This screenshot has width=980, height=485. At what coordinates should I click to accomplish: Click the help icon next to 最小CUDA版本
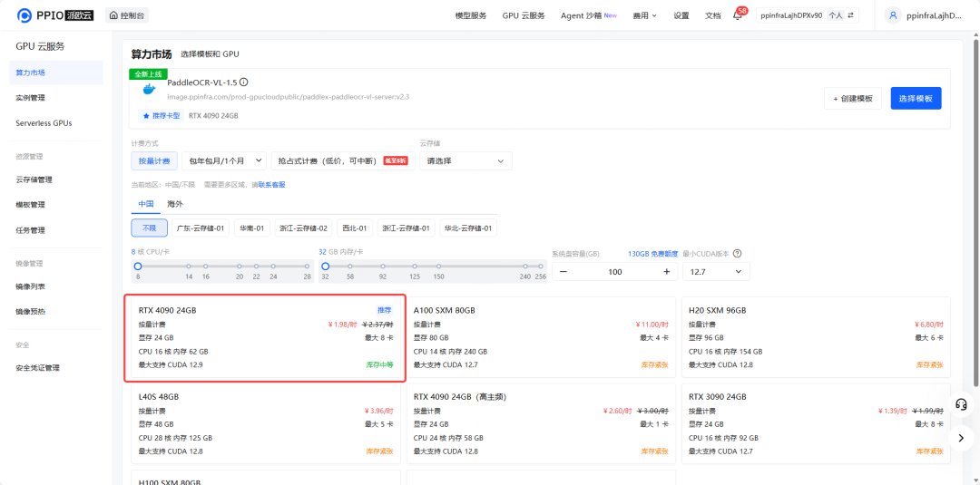(x=737, y=254)
